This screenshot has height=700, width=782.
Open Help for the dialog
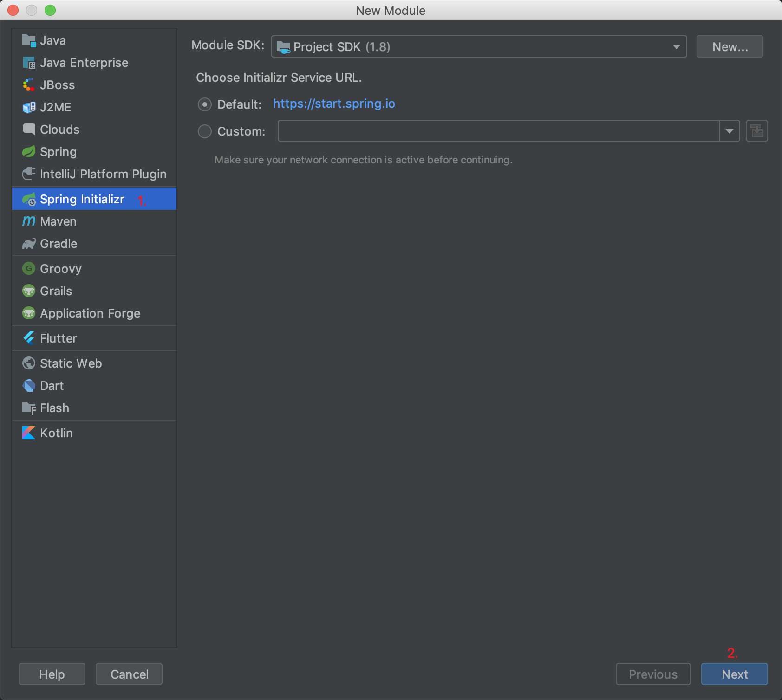click(x=52, y=674)
